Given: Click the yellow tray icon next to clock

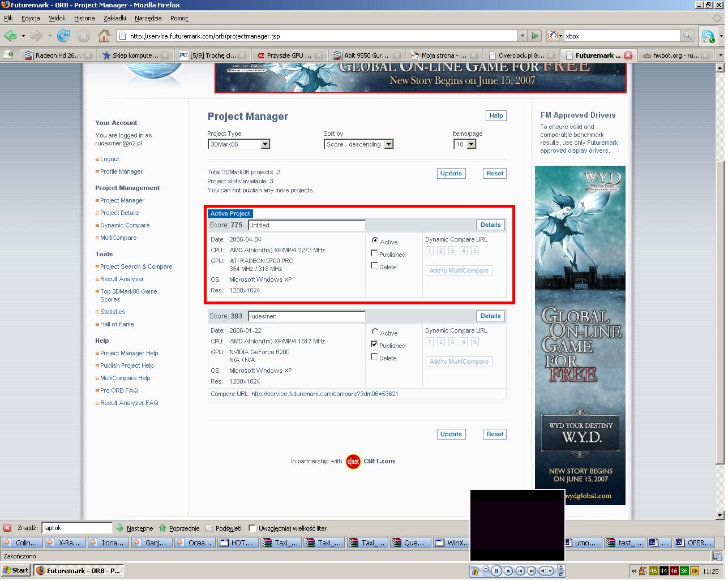Looking at the screenshot, I should (695, 571).
